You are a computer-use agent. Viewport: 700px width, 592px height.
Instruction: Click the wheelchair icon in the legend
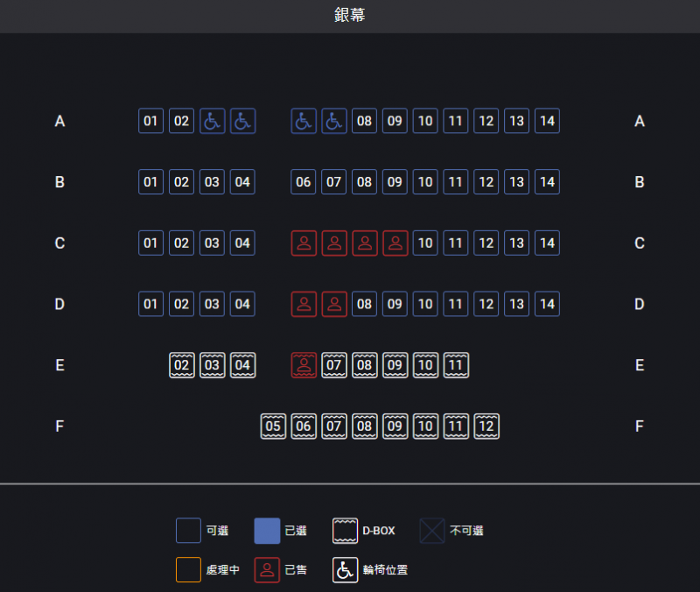[x=345, y=570]
